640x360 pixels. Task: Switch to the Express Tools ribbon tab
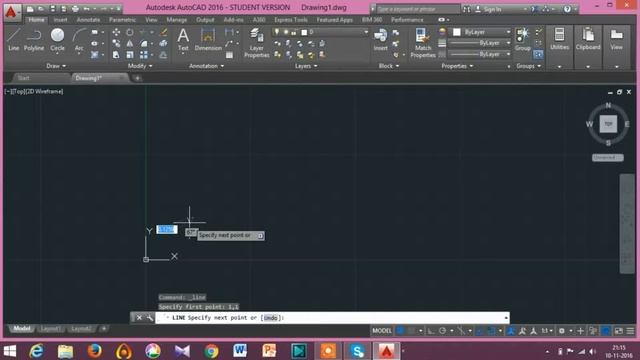291,20
